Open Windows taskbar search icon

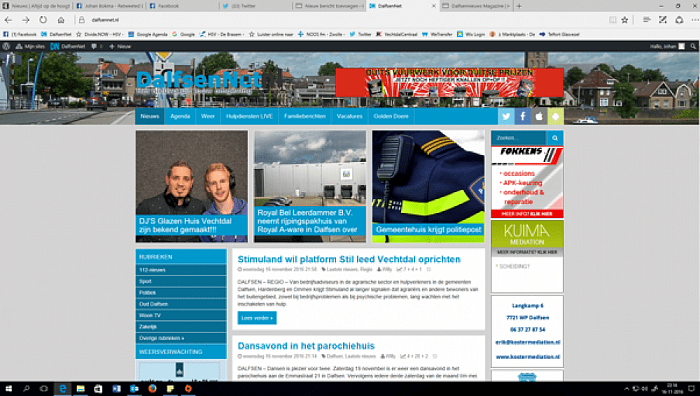coord(26,388)
